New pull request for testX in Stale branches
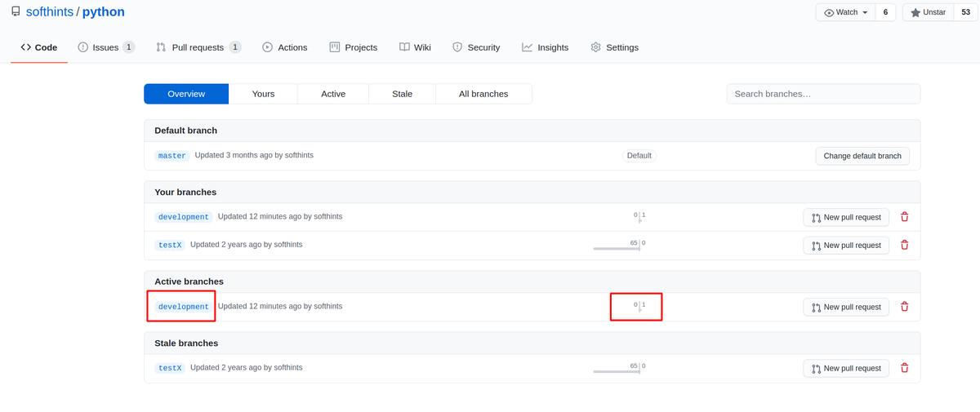Image resolution: width=980 pixels, height=412 pixels. (x=846, y=368)
